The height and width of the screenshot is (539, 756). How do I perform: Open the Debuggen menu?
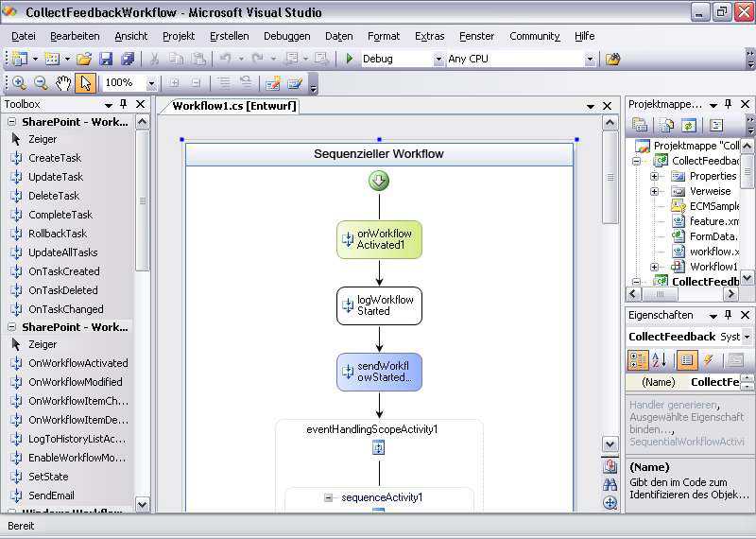(x=287, y=36)
